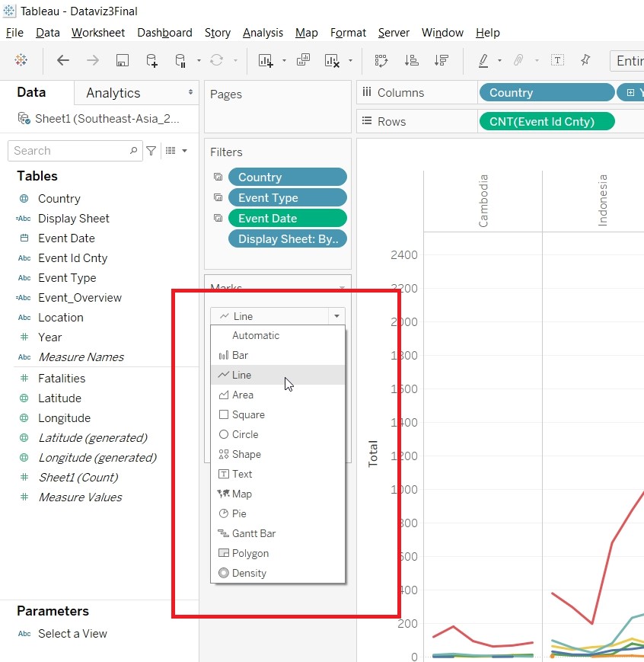The width and height of the screenshot is (644, 662).
Task: Click the Search fields input box
Action: 70,151
